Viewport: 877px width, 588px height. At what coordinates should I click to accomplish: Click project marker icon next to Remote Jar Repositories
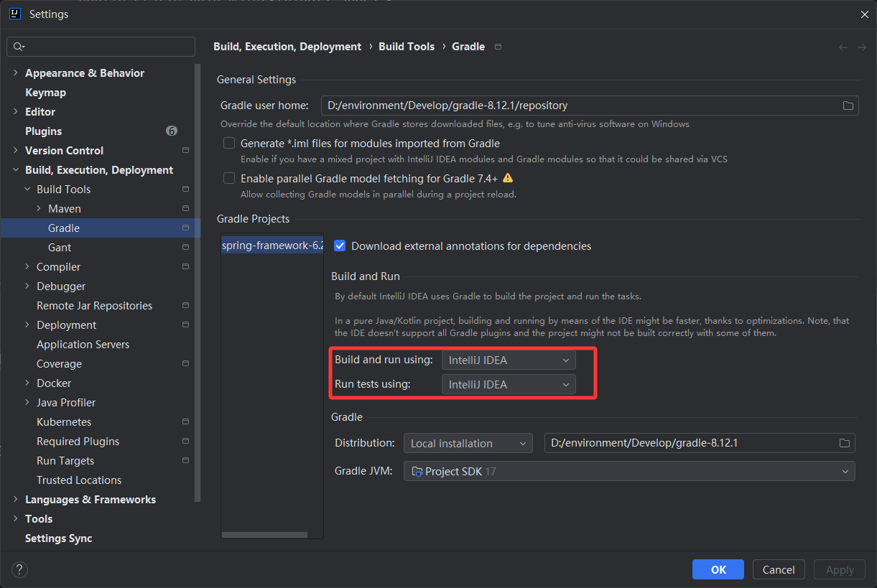pos(185,305)
